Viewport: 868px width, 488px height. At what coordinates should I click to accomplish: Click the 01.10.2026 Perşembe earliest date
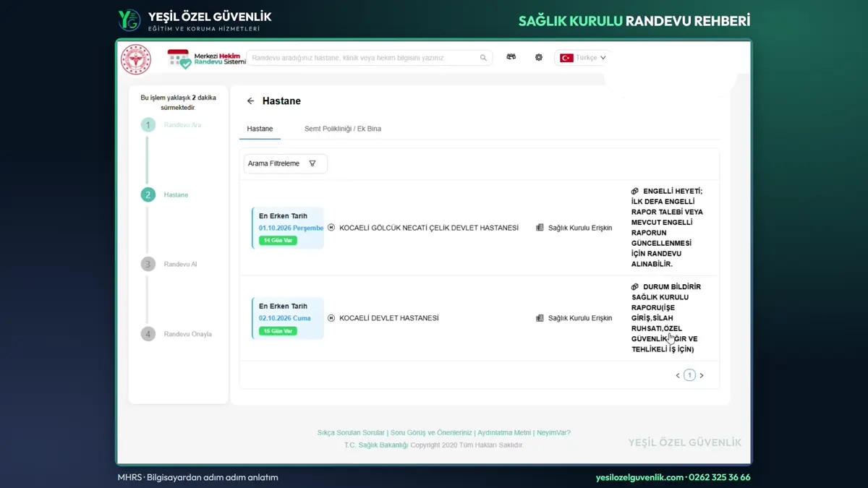292,228
